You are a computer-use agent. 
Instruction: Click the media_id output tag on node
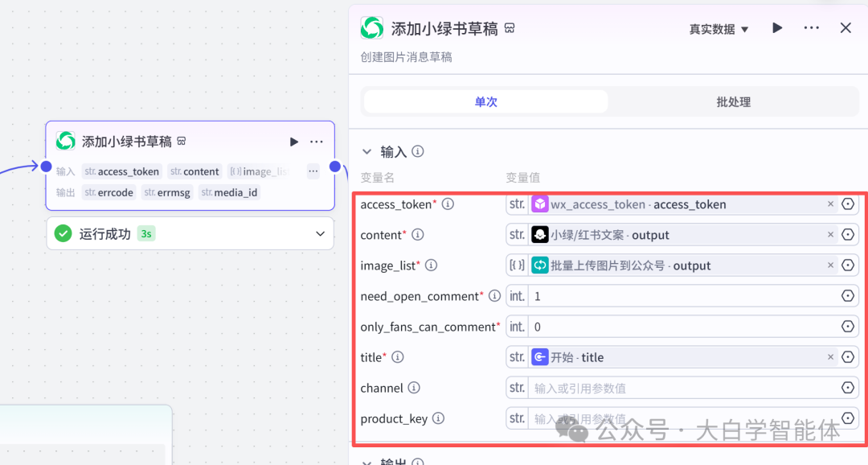pyautogui.click(x=230, y=192)
